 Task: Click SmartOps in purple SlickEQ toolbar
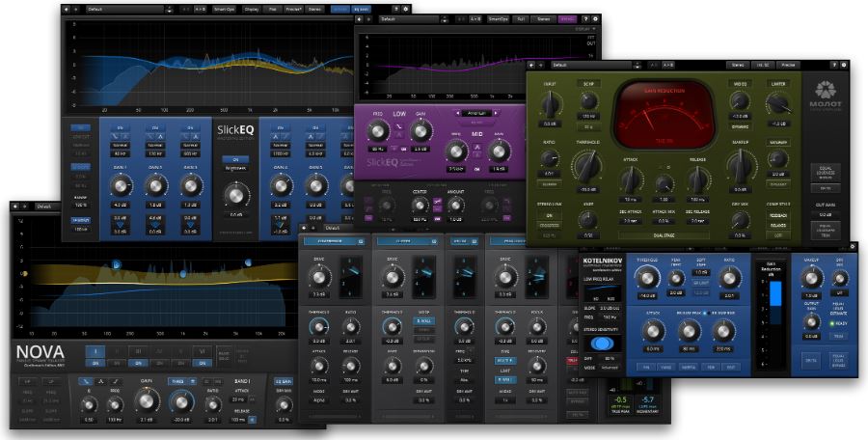coord(499,19)
